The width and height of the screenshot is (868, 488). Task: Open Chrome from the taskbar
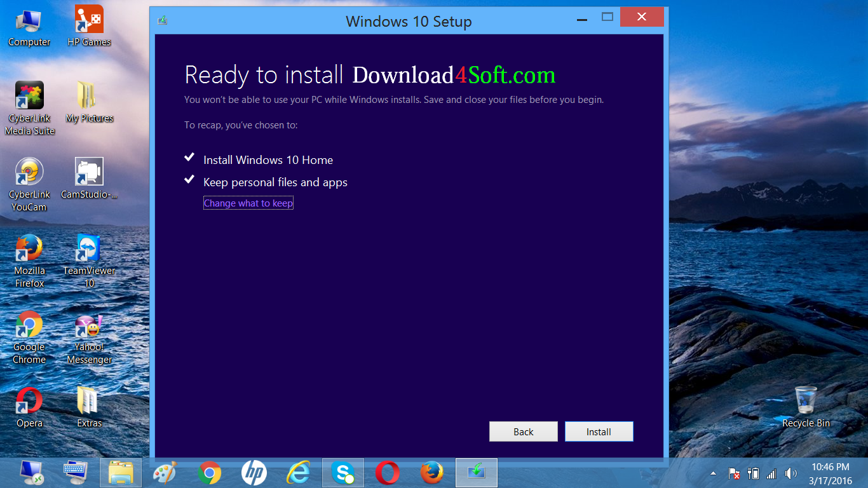[210, 473]
